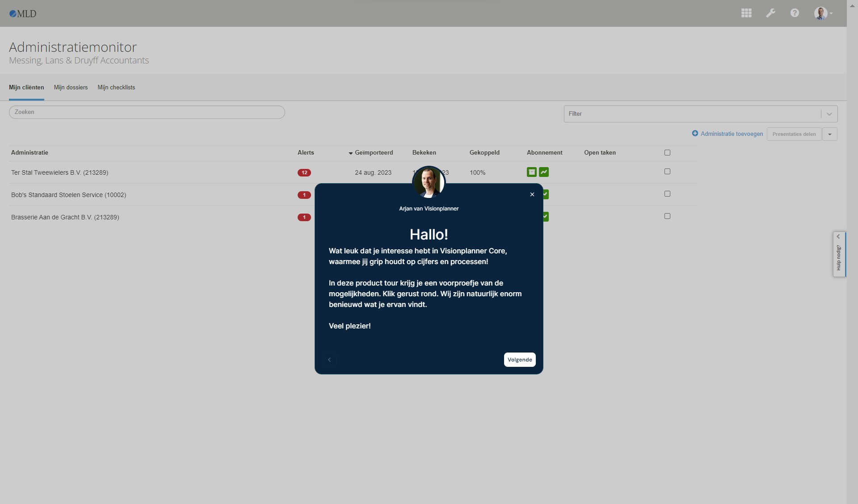Click Administratie toevoegen link
This screenshot has width=858, height=504.
(732, 134)
